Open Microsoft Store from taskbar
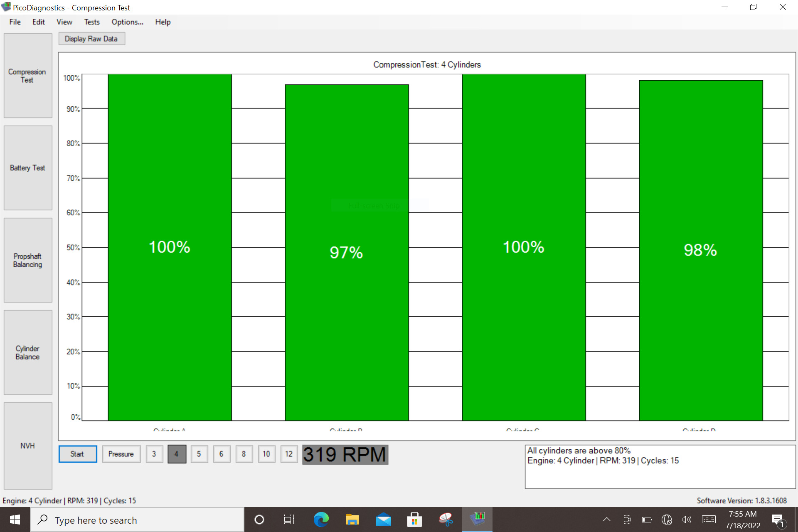Screen dimensions: 798x532 pos(414,520)
